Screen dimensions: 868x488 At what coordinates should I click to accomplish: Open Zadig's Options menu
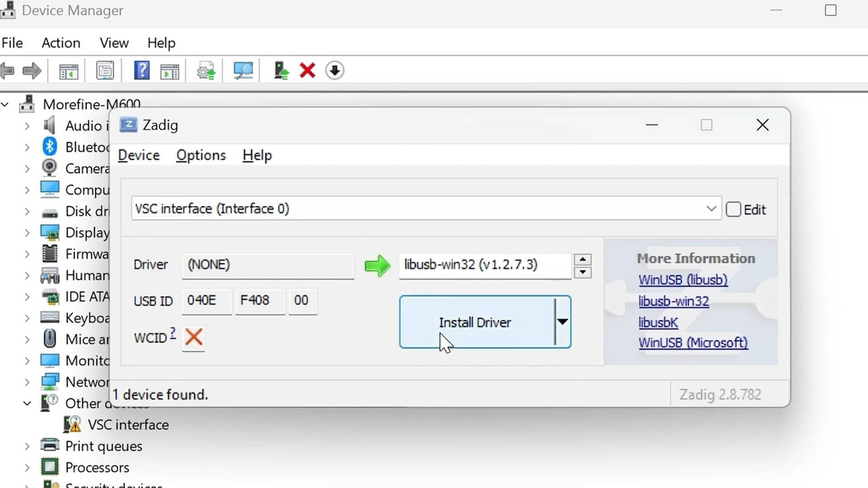pyautogui.click(x=201, y=155)
